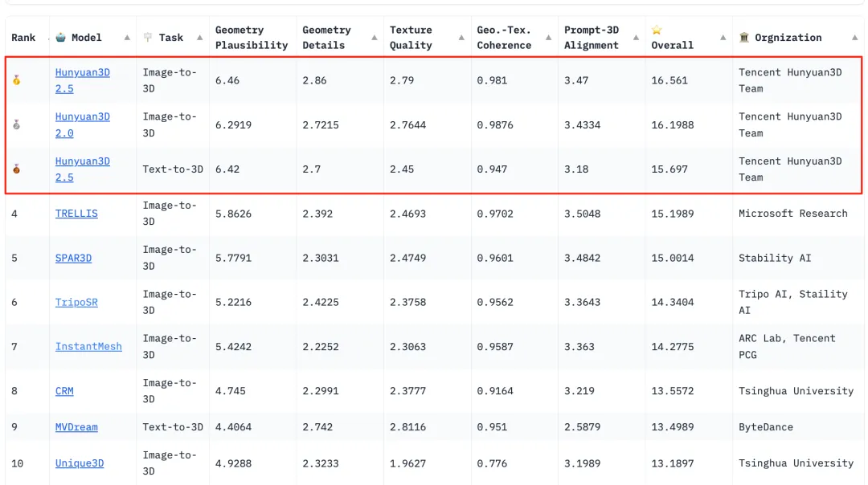Click rank number 10 in Unique3D row
Image resolution: width=868 pixels, height=485 pixels.
[17, 463]
